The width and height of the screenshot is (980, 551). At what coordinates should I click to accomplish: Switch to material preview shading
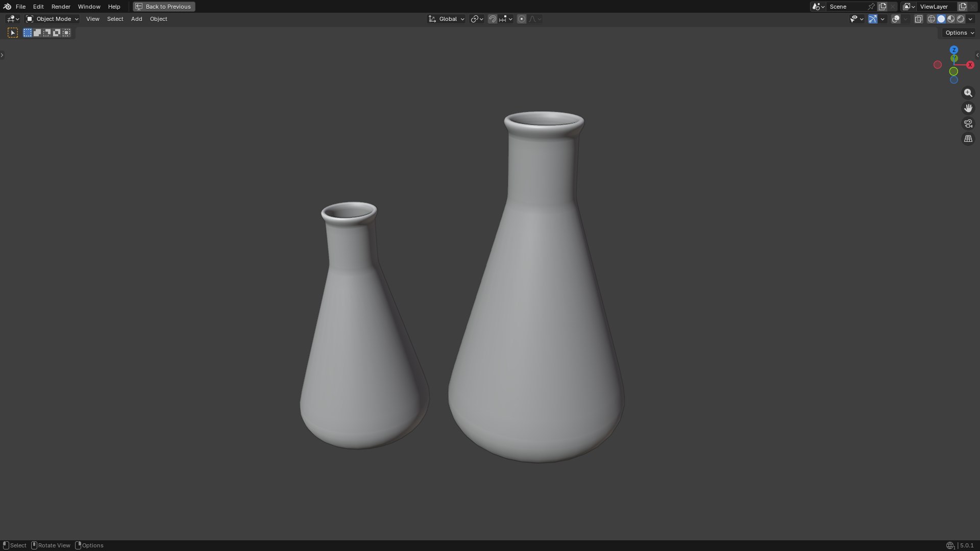point(951,19)
